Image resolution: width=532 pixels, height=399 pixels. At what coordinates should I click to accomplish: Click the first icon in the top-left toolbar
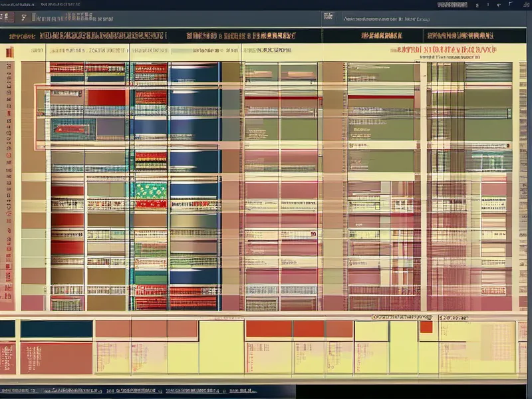coord(7,17)
